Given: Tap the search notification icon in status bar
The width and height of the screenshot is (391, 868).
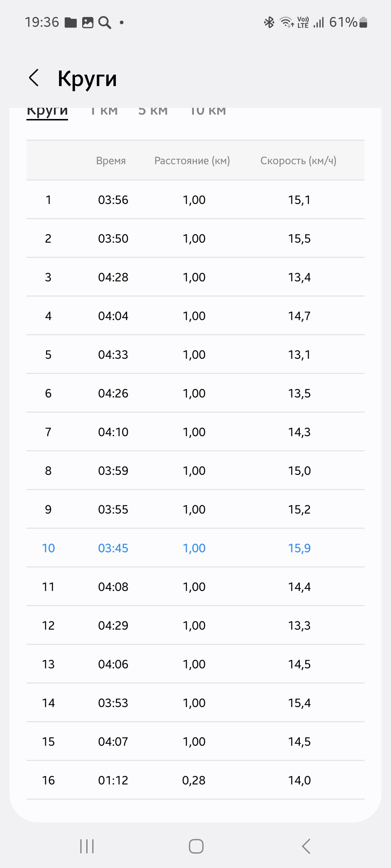Looking at the screenshot, I should 105,22.
